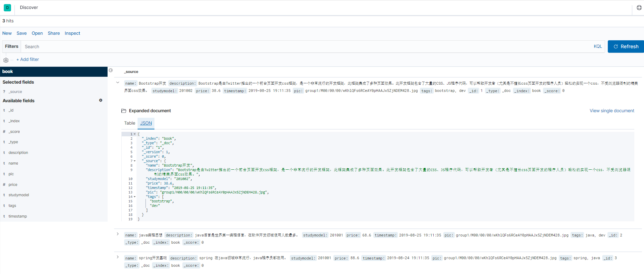The width and height of the screenshot is (644, 274).
Task: Click the # icon beside price field
Action: pos(4,185)
